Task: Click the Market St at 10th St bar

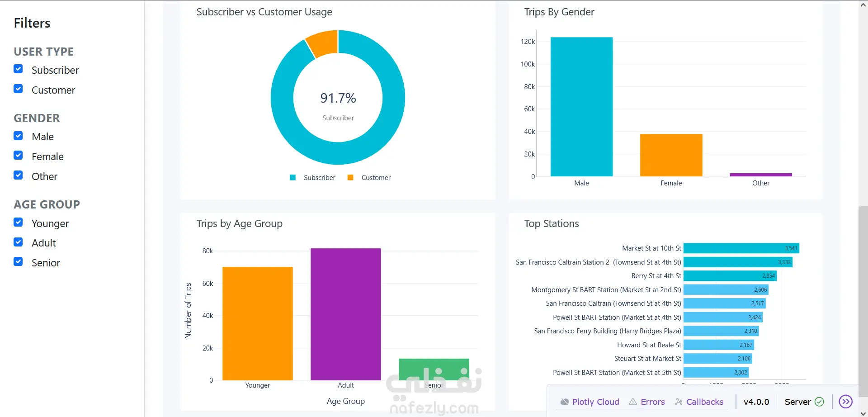Action: coord(741,248)
